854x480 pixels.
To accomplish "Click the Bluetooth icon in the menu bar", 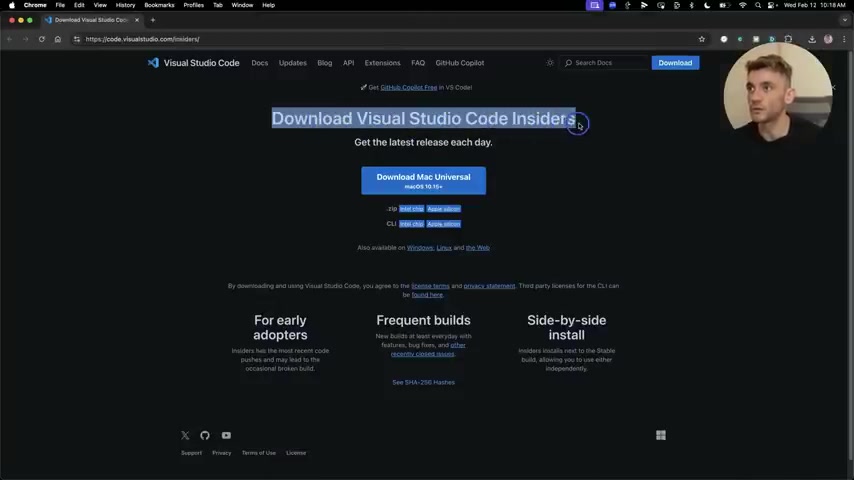I will (x=692, y=5).
